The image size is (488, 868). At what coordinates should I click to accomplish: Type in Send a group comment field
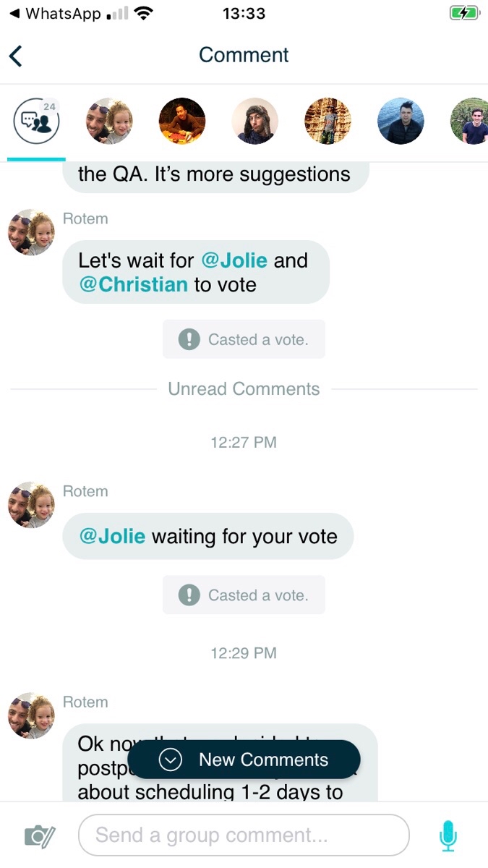tap(243, 836)
